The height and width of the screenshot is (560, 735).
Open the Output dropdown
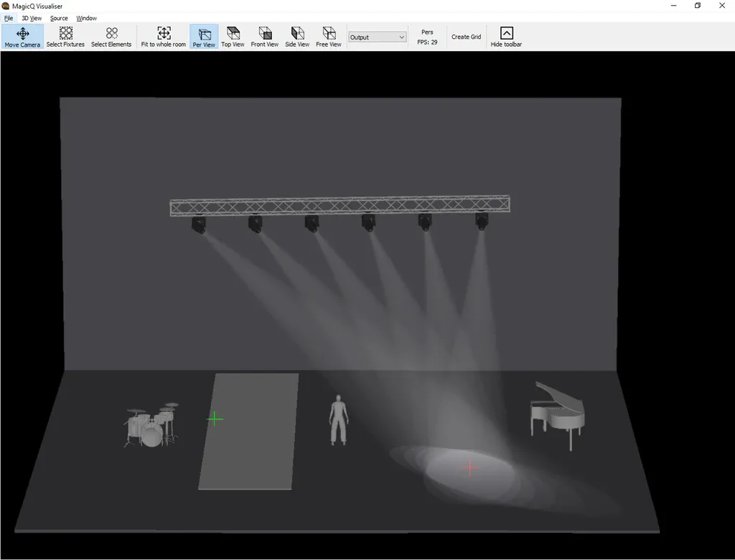click(x=378, y=37)
